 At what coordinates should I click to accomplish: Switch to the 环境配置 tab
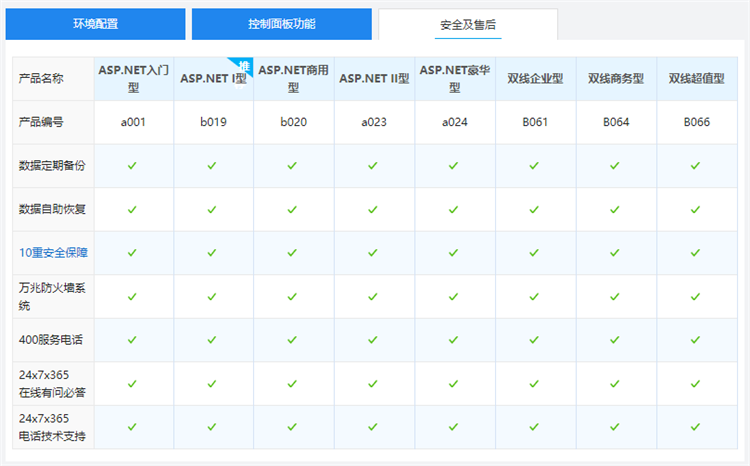94,24
